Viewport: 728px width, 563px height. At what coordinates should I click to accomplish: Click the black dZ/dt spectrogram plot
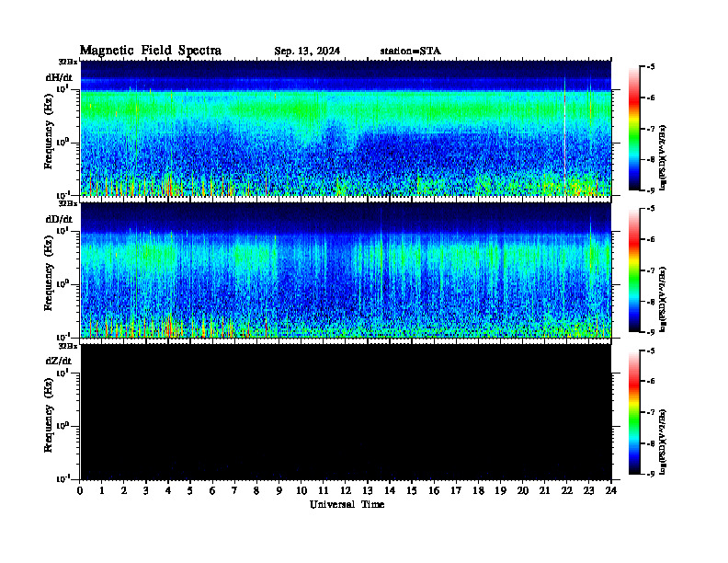click(346, 411)
